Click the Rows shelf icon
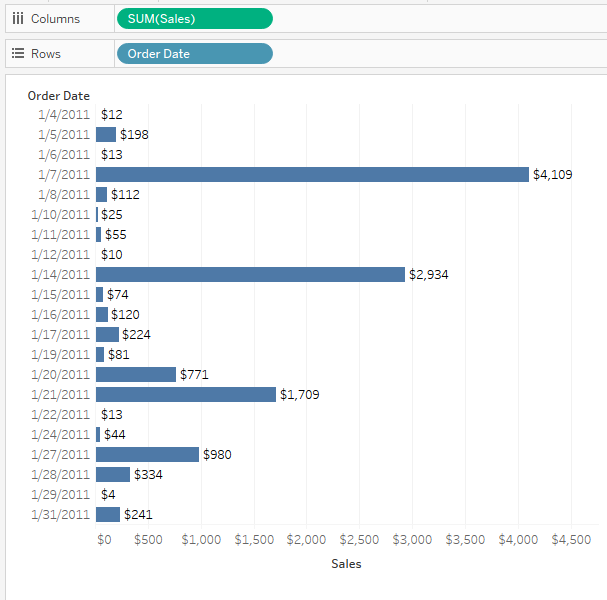Screen dimensions: 607x600 pyautogui.click(x=17, y=54)
